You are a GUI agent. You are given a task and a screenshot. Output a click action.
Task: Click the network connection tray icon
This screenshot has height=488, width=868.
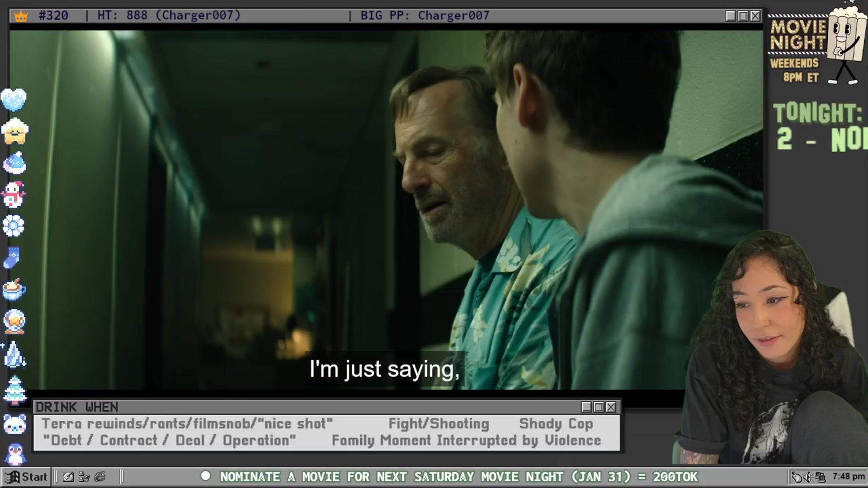pyautogui.click(x=820, y=477)
